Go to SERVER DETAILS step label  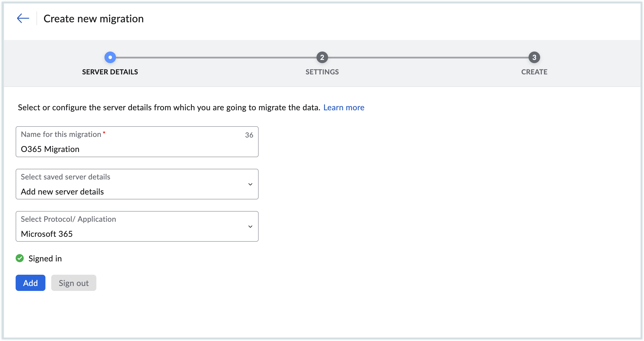[x=110, y=72]
